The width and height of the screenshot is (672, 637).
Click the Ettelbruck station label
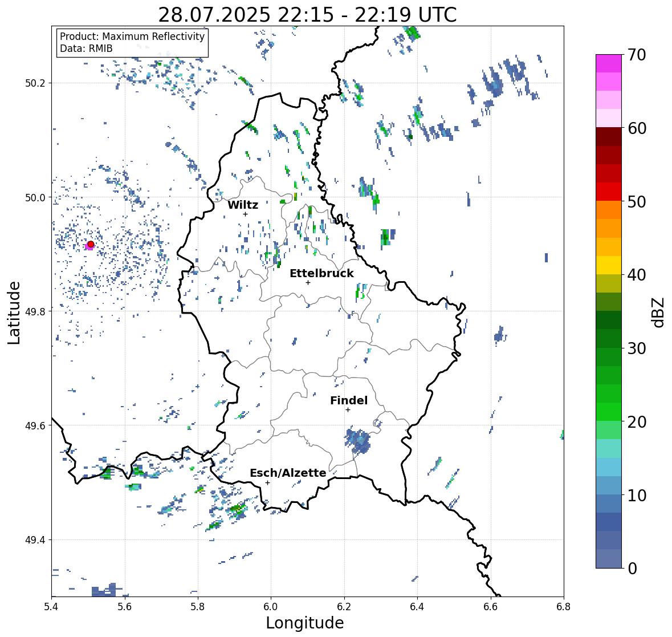tap(321, 273)
